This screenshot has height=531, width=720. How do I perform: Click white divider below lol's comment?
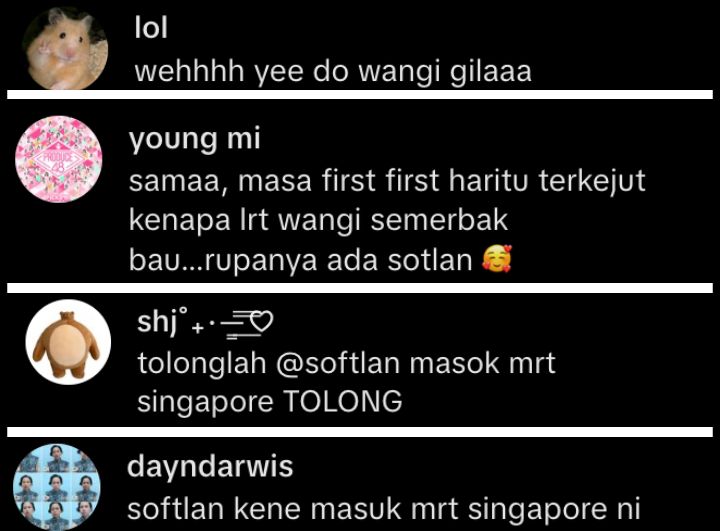click(x=360, y=95)
